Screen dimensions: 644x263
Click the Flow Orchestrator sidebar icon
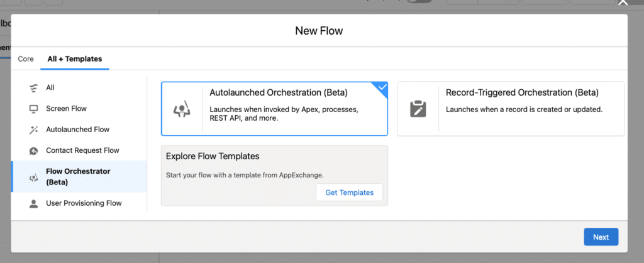coord(33,177)
